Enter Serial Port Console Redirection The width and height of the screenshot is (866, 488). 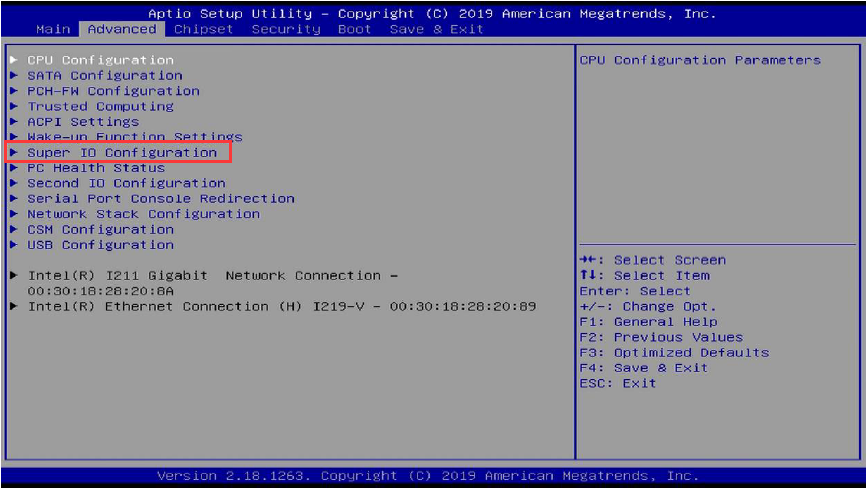(160, 198)
